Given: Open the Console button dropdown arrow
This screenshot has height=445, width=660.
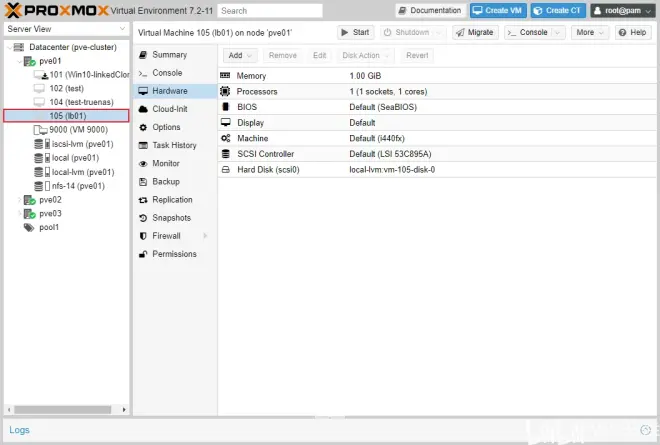Looking at the screenshot, I should tap(558, 32).
